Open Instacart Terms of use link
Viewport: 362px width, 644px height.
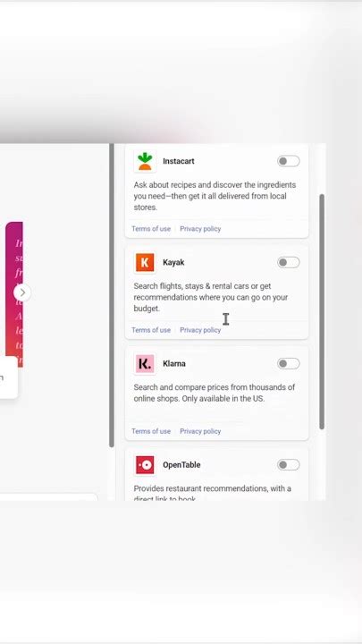pyautogui.click(x=151, y=229)
